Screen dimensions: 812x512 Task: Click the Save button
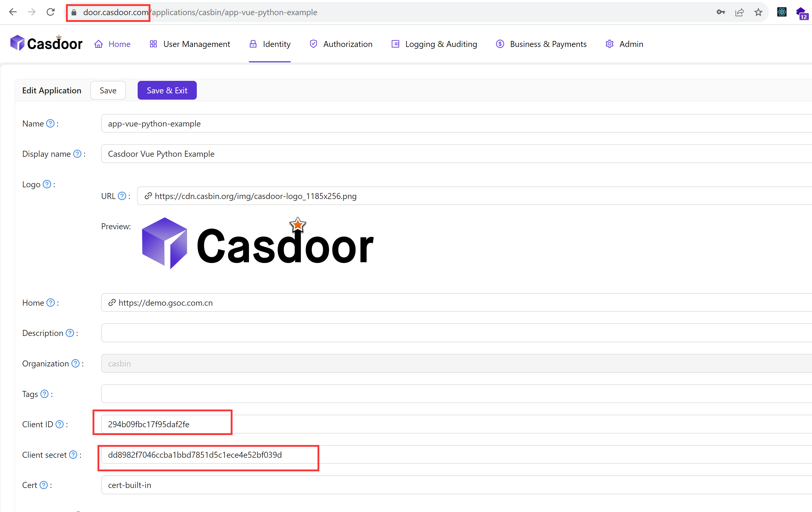click(108, 91)
